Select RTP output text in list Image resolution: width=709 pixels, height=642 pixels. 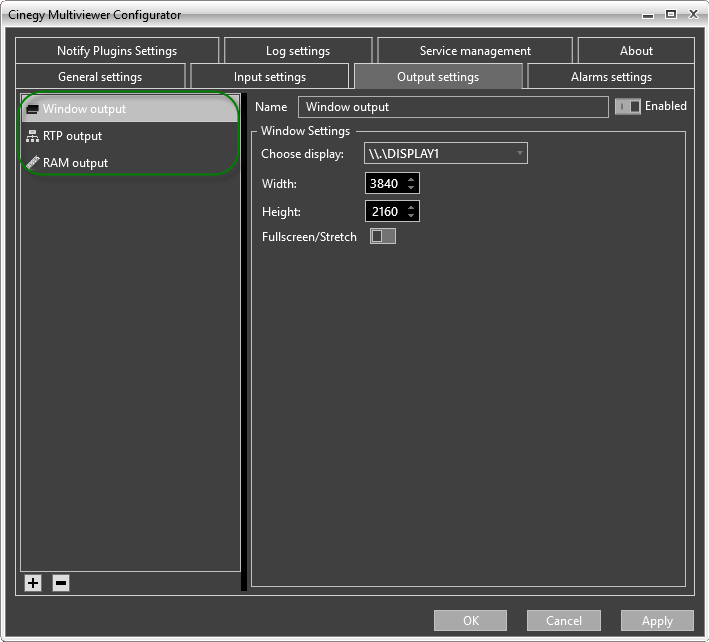(72, 136)
